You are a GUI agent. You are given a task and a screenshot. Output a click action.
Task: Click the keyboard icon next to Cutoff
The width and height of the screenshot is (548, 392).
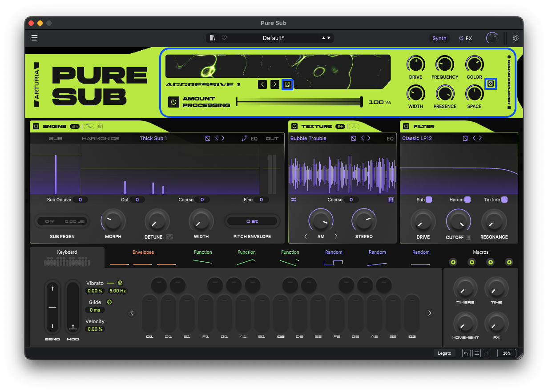click(x=468, y=237)
